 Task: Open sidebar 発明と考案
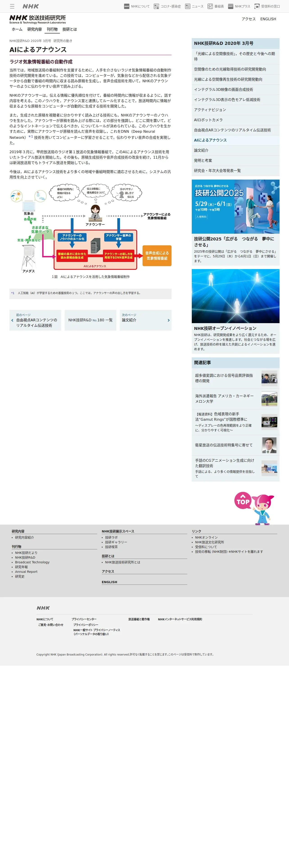pos(235,160)
